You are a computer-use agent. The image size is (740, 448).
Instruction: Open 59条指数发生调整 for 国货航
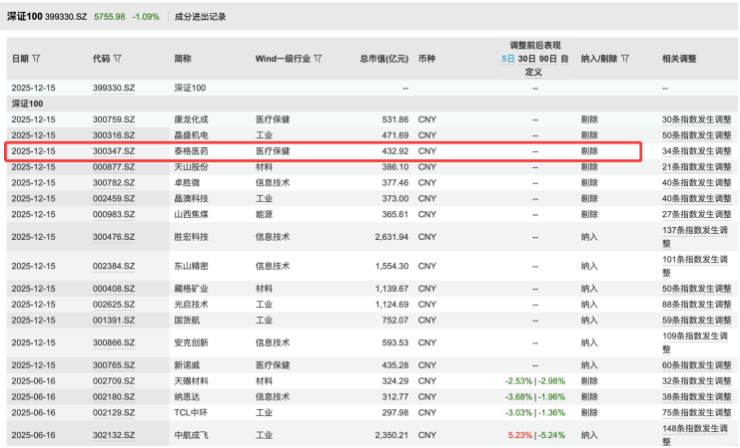tap(697, 320)
